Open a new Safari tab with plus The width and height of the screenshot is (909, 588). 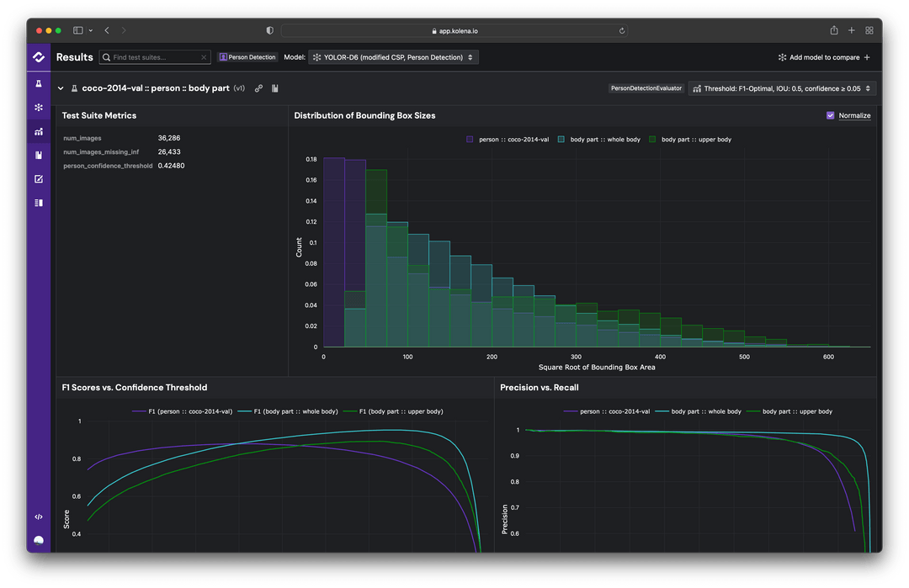(851, 30)
